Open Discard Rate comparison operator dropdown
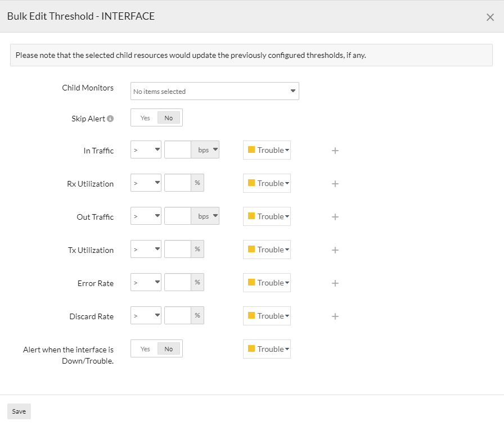Viewport: 504px width, 426px height. point(146,315)
